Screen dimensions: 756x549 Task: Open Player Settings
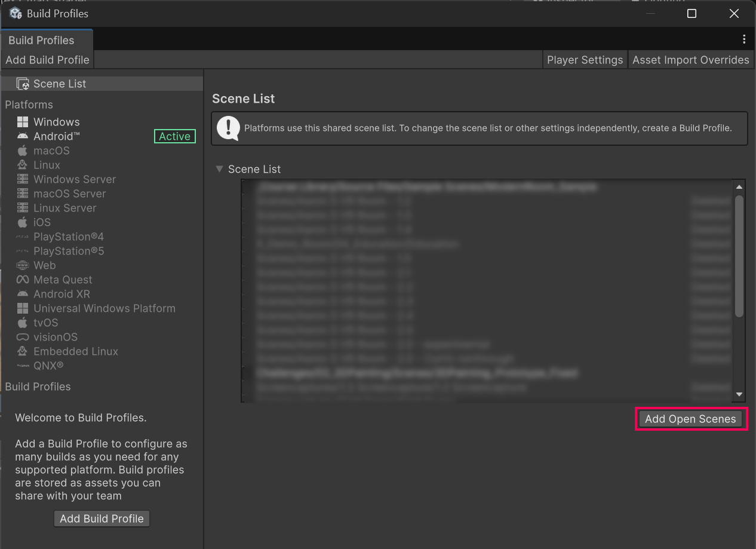(585, 60)
